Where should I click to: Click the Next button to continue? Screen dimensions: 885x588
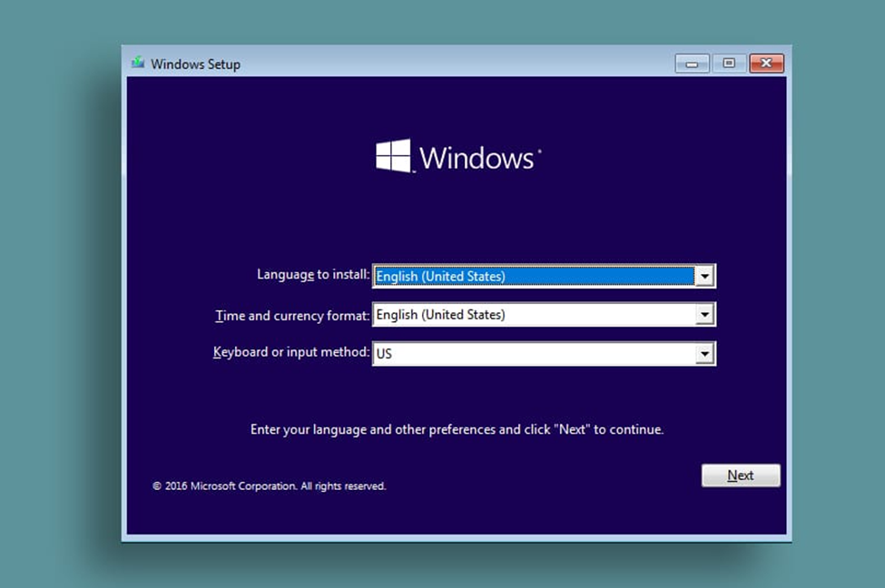(x=741, y=475)
